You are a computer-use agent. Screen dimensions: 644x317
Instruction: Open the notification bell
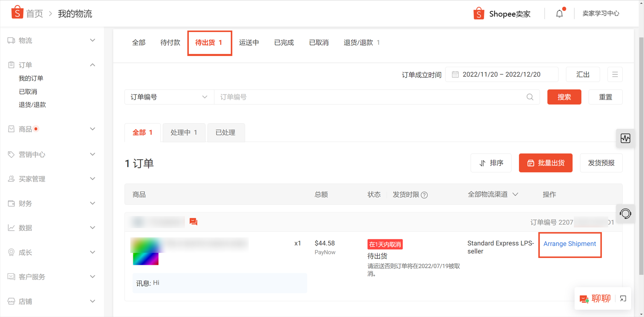pyautogui.click(x=559, y=14)
